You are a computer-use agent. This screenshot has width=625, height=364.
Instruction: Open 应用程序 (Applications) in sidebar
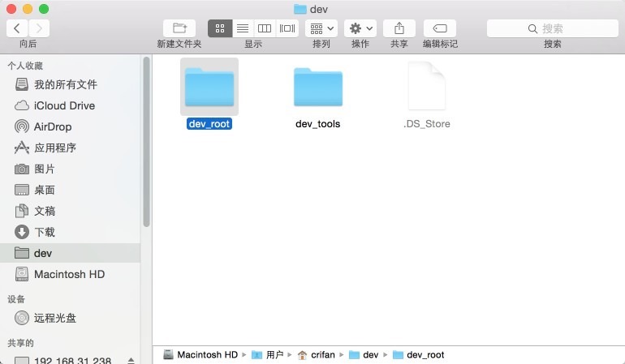click(70, 148)
